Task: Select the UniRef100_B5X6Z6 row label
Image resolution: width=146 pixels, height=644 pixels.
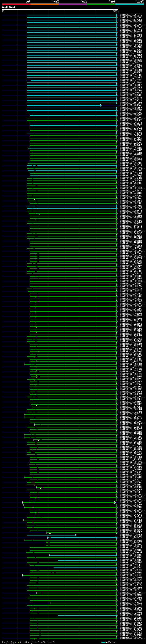Action: 131,366
